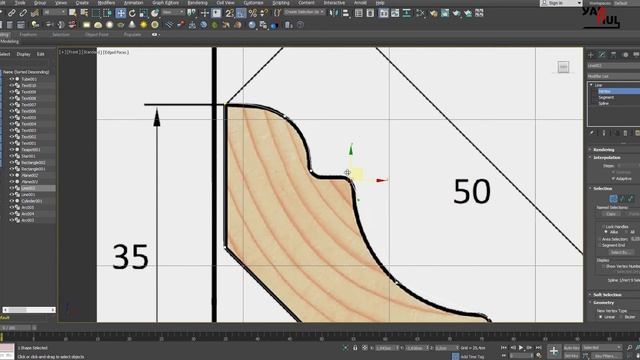
Task: Collapse the Geometry rollout
Action: click(603, 302)
